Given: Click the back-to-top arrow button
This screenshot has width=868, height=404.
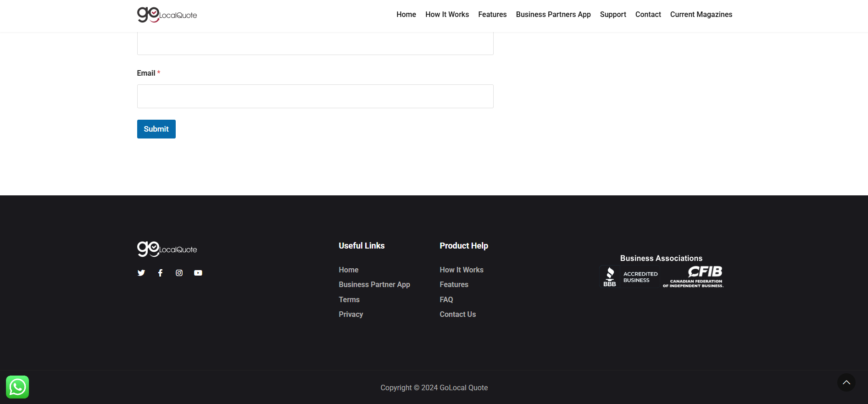Looking at the screenshot, I should 846,382.
